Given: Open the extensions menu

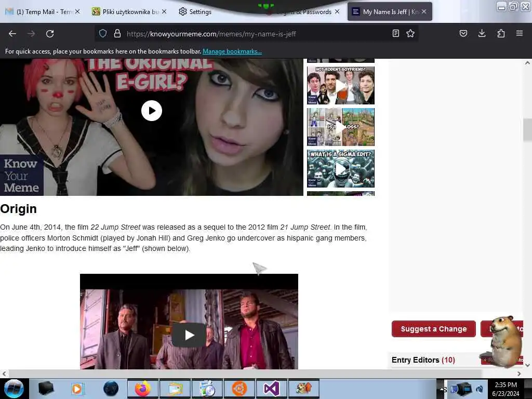Looking at the screenshot, I should 501,33.
